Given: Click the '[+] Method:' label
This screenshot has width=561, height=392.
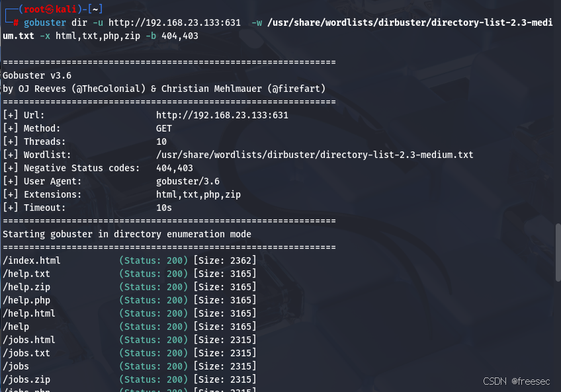Looking at the screenshot, I should 32,128.
